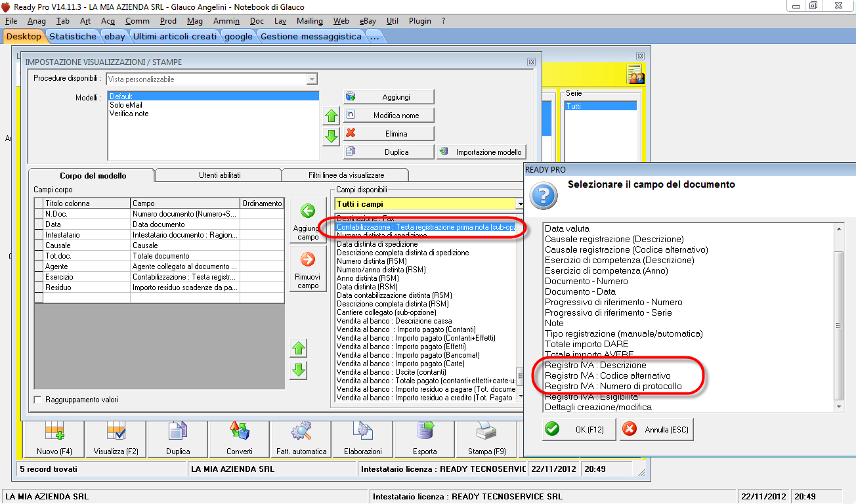Click the Annulla (ESC) button

[656, 429]
